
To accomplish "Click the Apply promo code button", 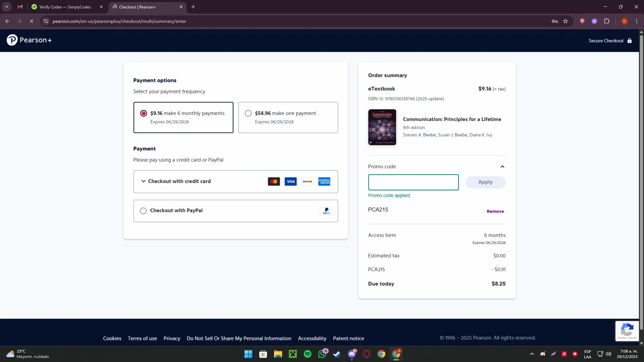I will [x=486, y=182].
